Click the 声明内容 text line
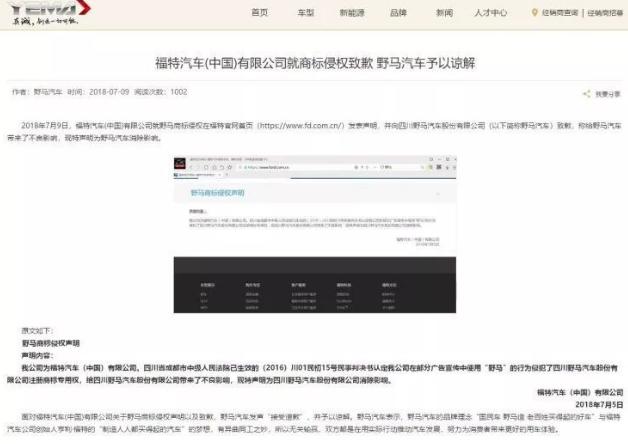 [x=37, y=356]
